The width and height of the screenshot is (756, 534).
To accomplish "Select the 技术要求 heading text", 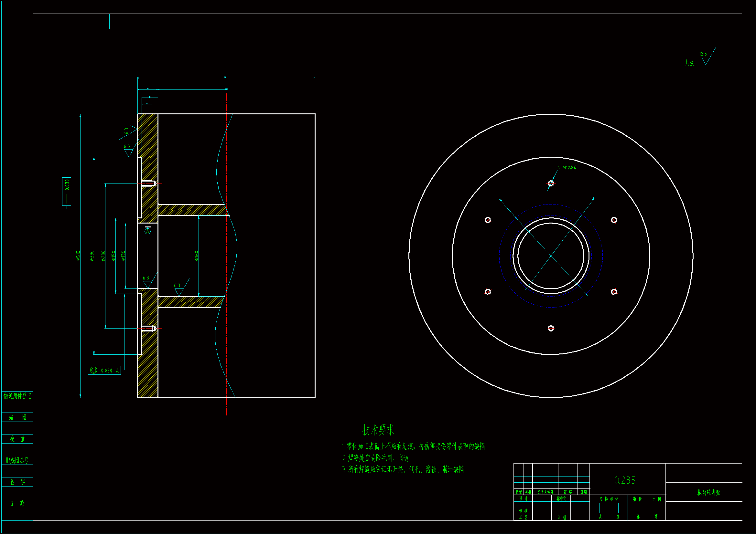I will click(378, 430).
